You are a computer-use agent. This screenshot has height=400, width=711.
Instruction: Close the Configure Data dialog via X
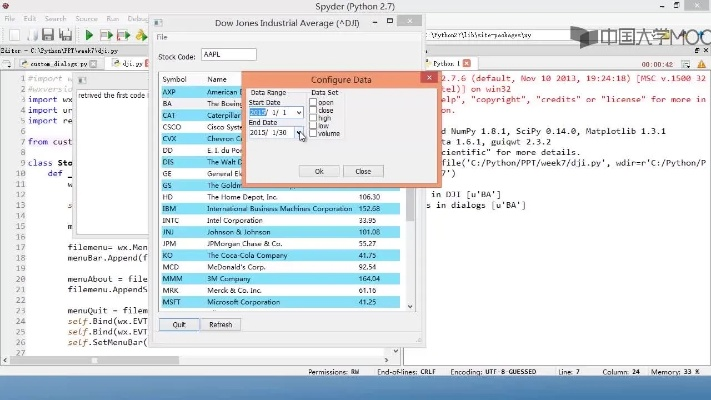coord(429,78)
